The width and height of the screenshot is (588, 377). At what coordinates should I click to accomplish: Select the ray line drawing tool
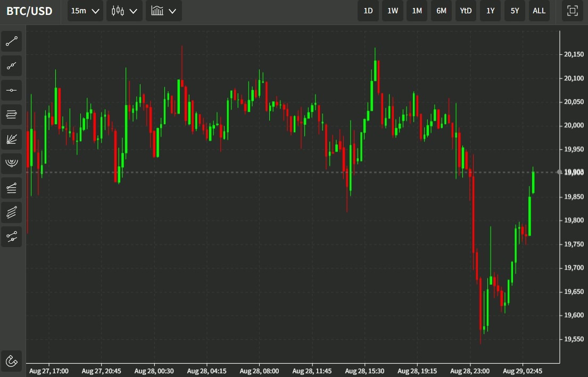(12, 66)
